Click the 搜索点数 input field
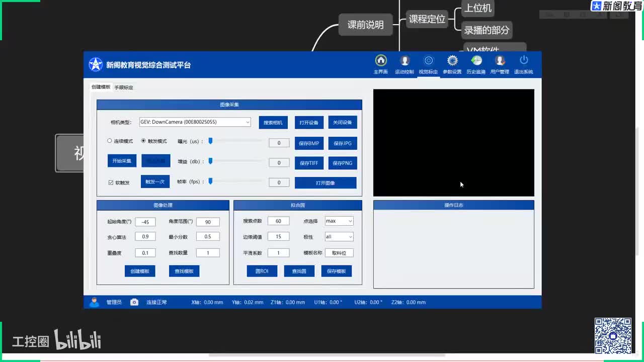Screen dimensions: 644x362 point(279,221)
